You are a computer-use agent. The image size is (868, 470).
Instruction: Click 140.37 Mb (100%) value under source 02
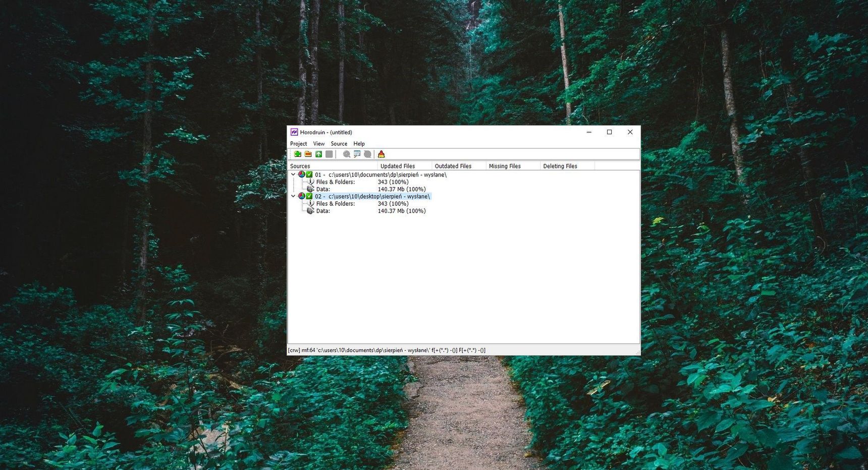tap(402, 211)
